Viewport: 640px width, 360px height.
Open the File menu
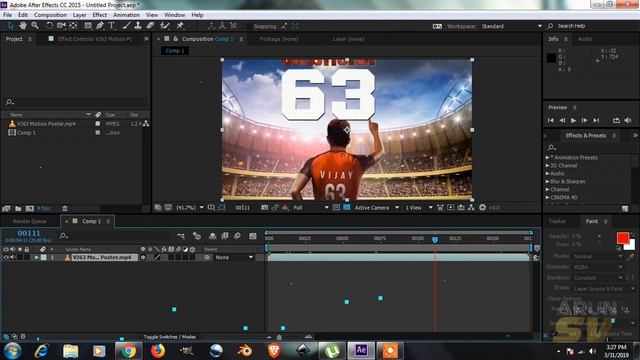pos(7,15)
